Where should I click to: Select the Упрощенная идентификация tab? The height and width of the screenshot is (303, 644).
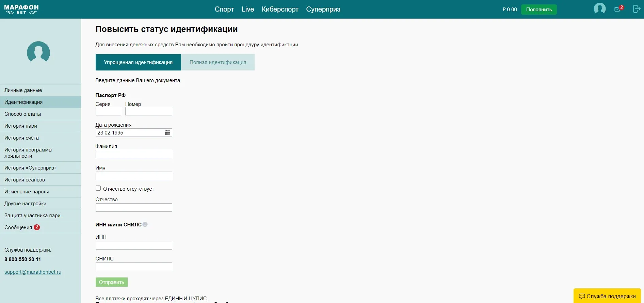click(x=138, y=62)
